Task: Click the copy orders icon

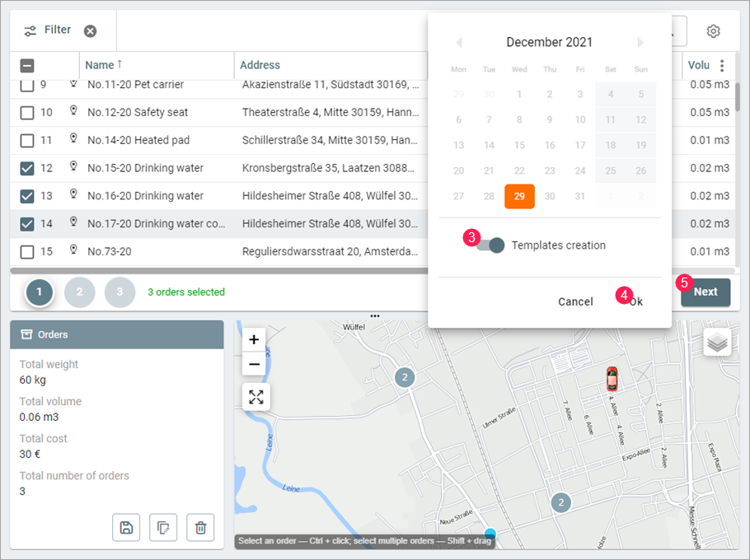Action: pyautogui.click(x=163, y=527)
